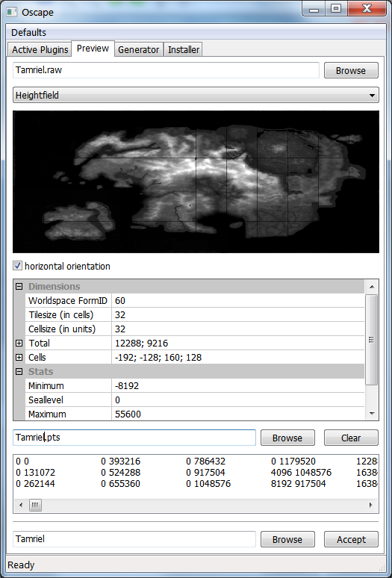Select the points entry 0 131072
Screen dimensions: 392x578
(35, 472)
